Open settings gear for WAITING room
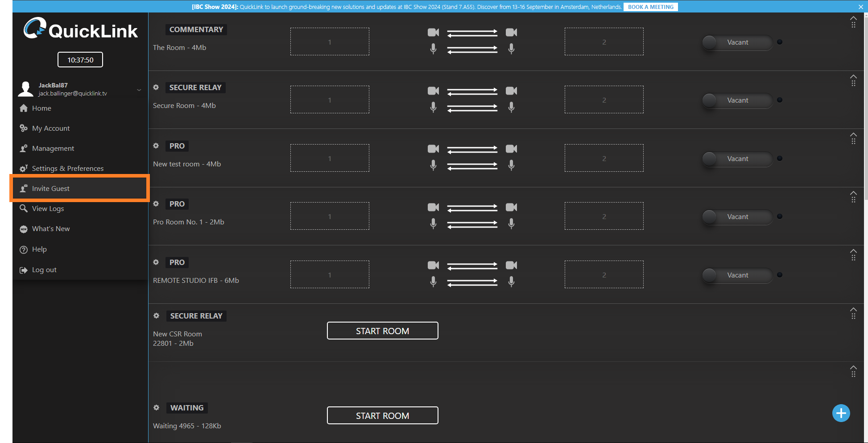This screenshot has width=868, height=443. click(156, 408)
